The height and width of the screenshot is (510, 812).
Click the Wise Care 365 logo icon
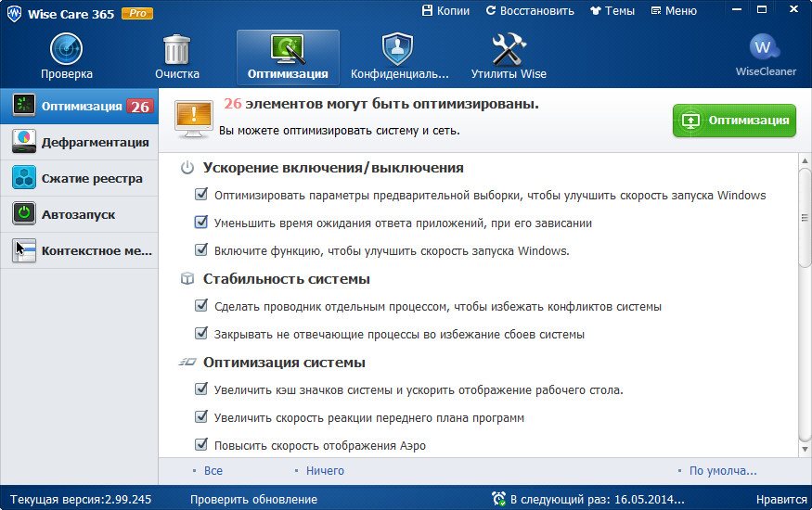point(14,14)
